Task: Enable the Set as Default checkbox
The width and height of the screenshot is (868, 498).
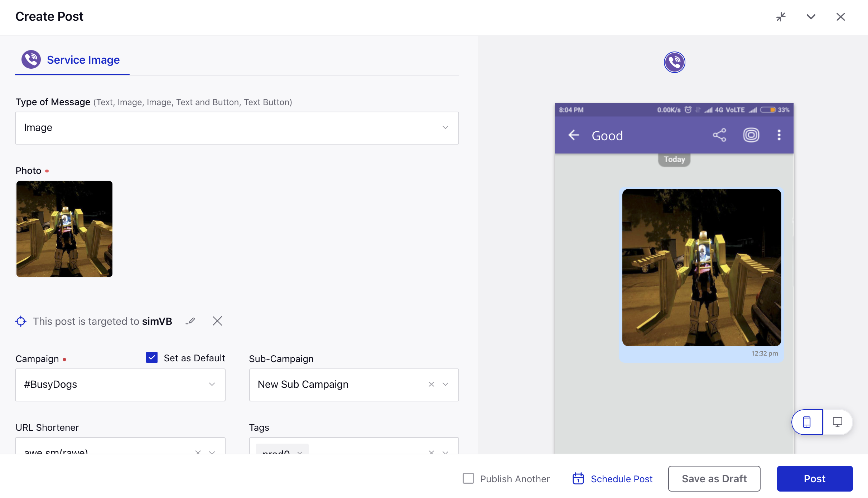Action: (x=153, y=357)
